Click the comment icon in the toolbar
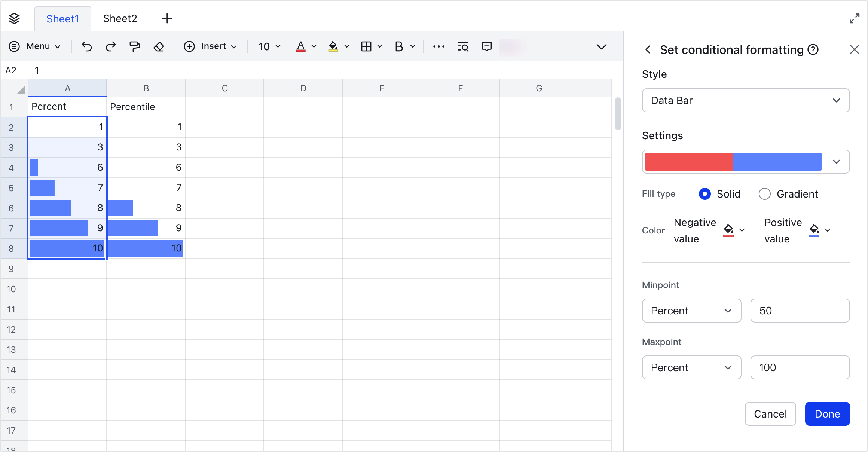This screenshot has height=452, width=868. coord(486,46)
